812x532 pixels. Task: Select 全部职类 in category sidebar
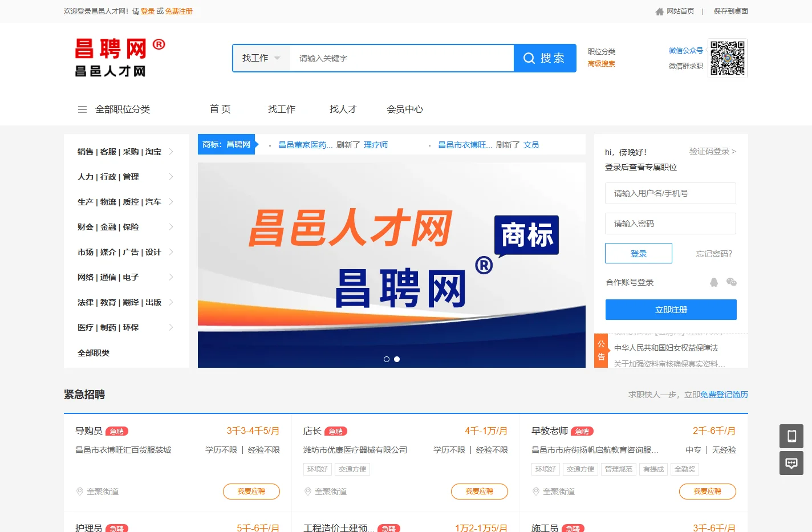pyautogui.click(x=94, y=353)
